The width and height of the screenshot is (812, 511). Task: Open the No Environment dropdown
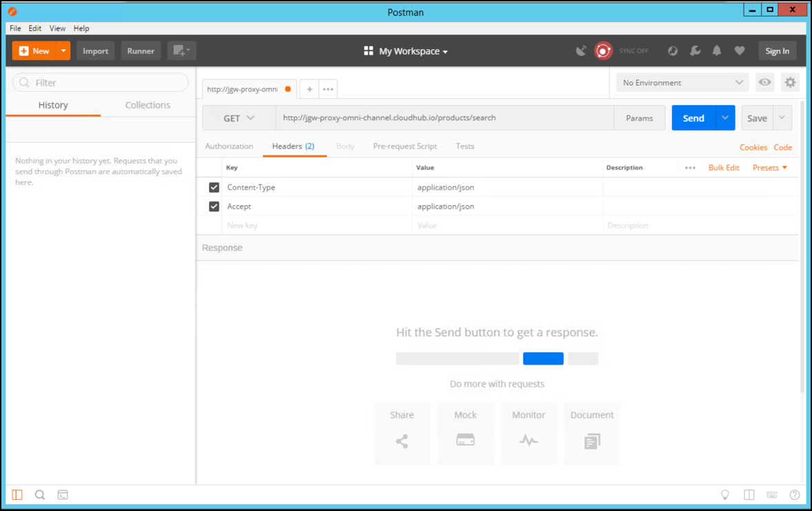click(x=682, y=82)
